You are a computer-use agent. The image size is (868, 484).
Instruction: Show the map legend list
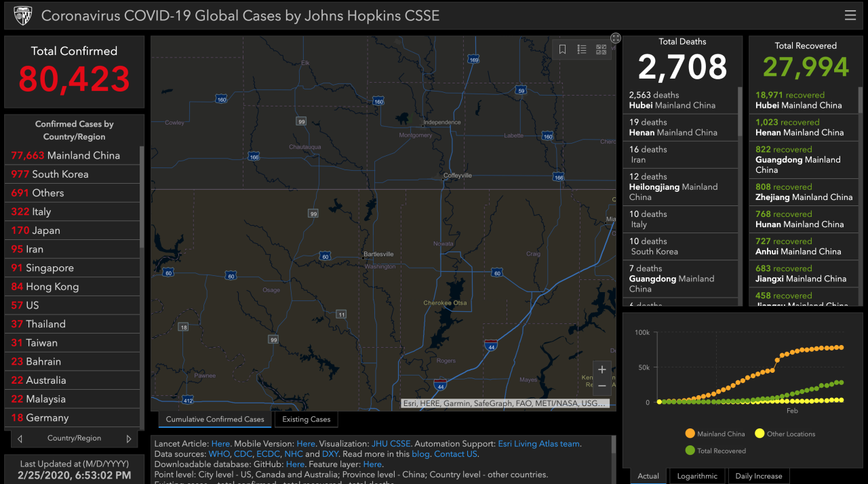(582, 49)
